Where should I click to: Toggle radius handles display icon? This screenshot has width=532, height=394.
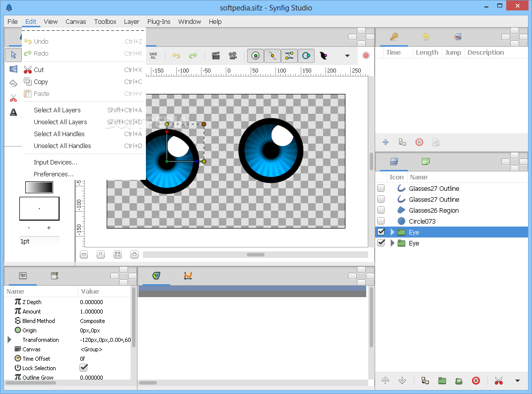[x=306, y=56]
